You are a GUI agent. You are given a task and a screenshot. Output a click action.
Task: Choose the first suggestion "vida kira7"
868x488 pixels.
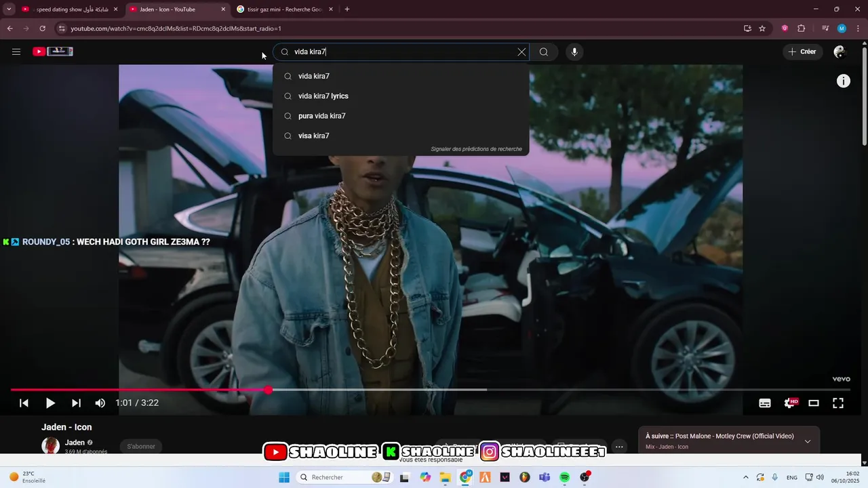click(401, 76)
